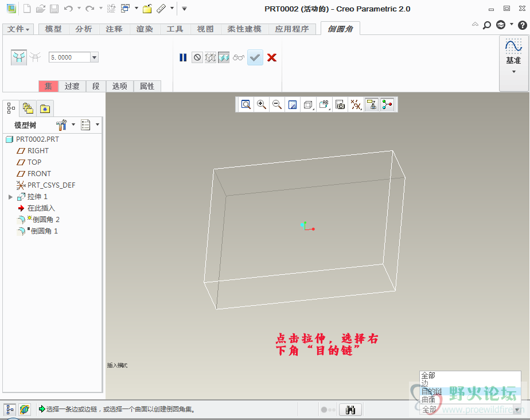Toggle the spin center display icon
The image size is (530, 420).
(387, 104)
